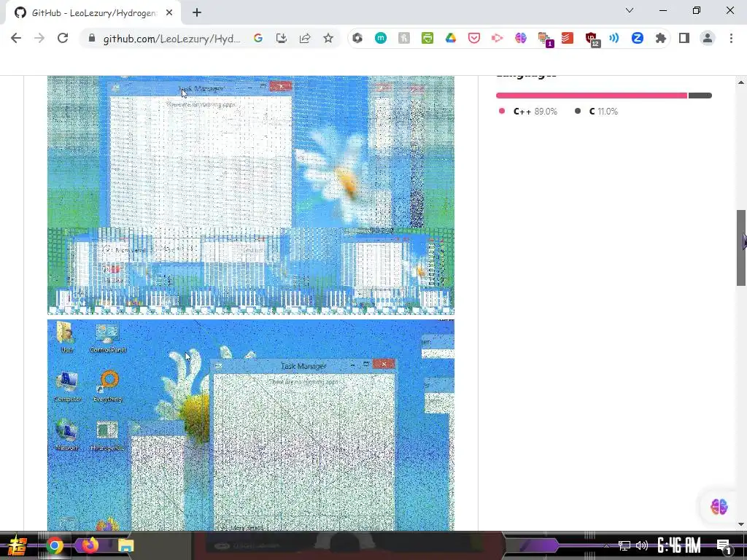Viewport: 747px width, 560px height.
Task: Open the Todoist extension
Action: (x=568, y=38)
